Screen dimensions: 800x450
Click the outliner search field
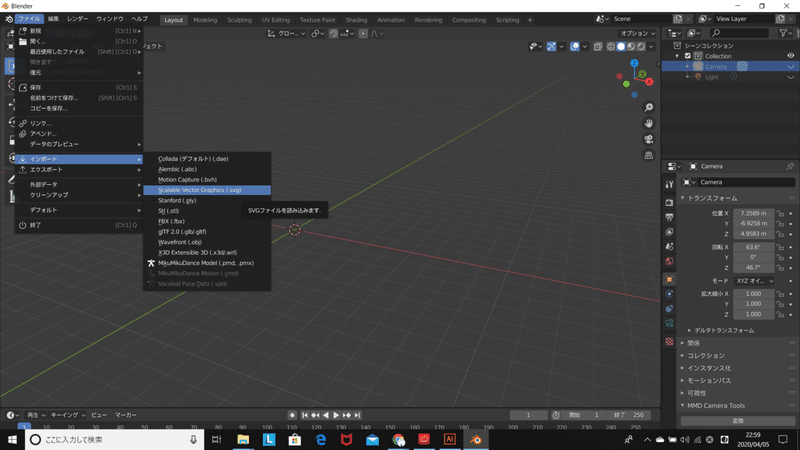739,33
